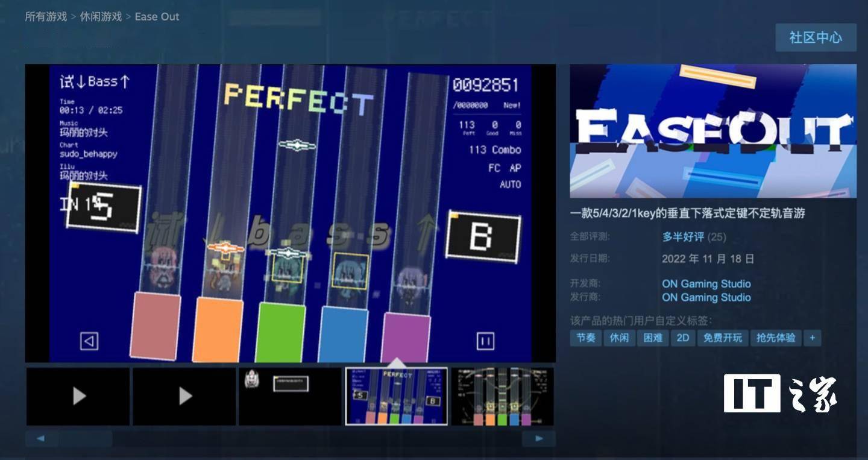868x460 pixels.
Task: Click the AUTO label in screenshot
Action: click(x=511, y=184)
